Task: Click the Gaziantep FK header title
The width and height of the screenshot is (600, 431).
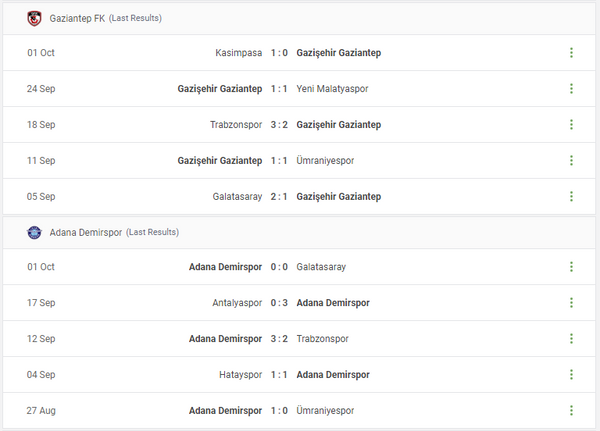Action: pos(77,18)
